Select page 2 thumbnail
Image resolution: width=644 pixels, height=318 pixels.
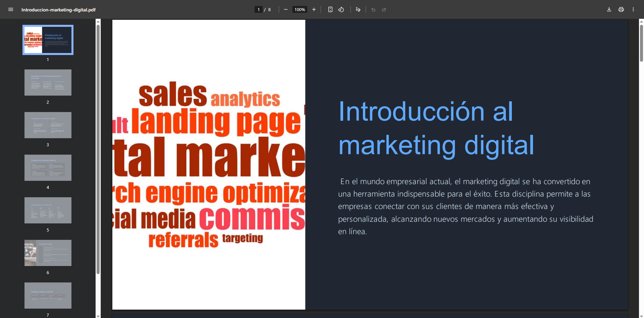click(48, 83)
